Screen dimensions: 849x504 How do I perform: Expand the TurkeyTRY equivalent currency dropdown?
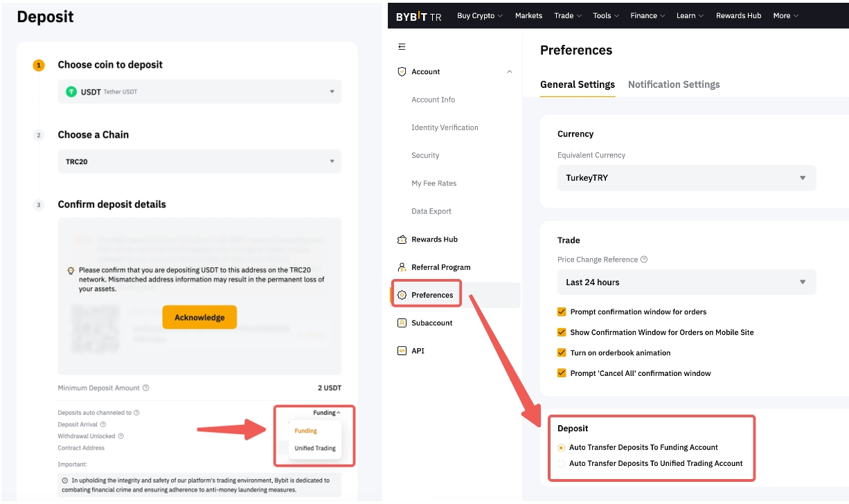coord(686,178)
